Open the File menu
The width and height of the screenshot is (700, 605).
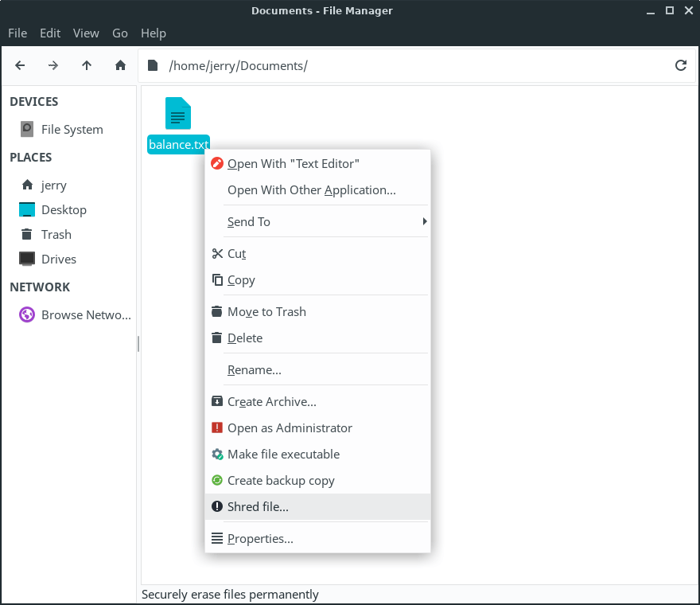click(x=17, y=33)
